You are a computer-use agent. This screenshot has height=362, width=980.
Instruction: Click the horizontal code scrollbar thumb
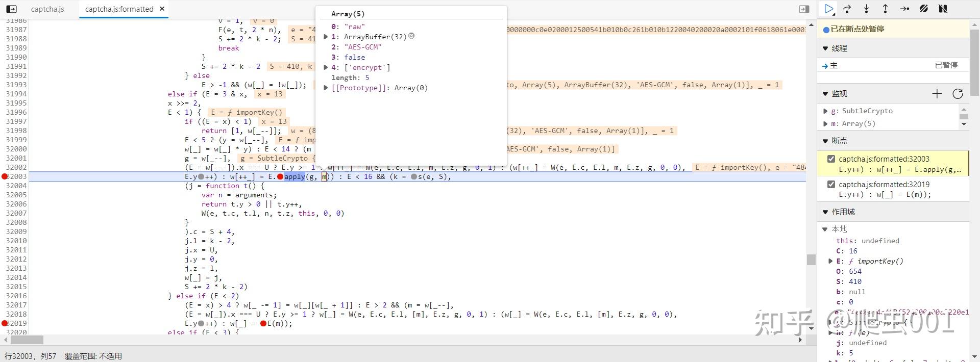pyautogui.click(x=27, y=340)
